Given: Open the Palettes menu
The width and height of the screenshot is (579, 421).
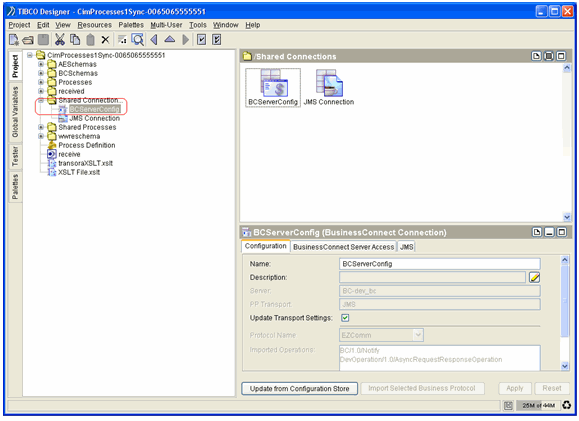Looking at the screenshot, I should (131, 25).
